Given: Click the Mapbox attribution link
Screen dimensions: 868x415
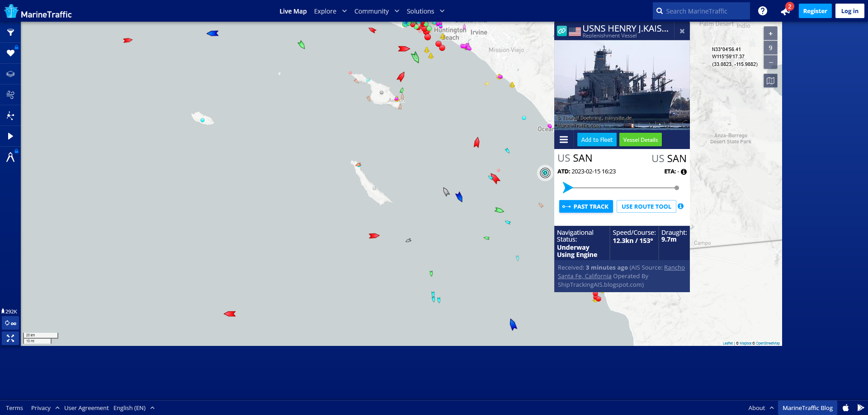Looking at the screenshot, I should pyautogui.click(x=745, y=343).
